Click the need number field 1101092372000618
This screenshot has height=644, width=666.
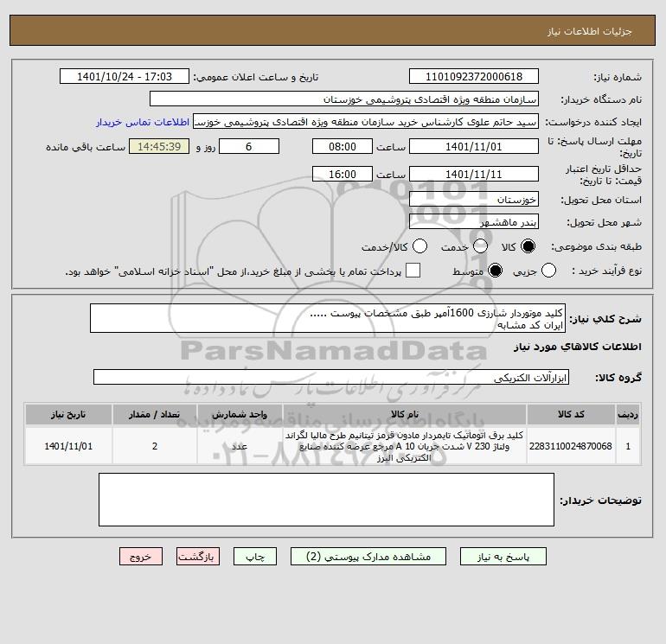[x=474, y=76]
